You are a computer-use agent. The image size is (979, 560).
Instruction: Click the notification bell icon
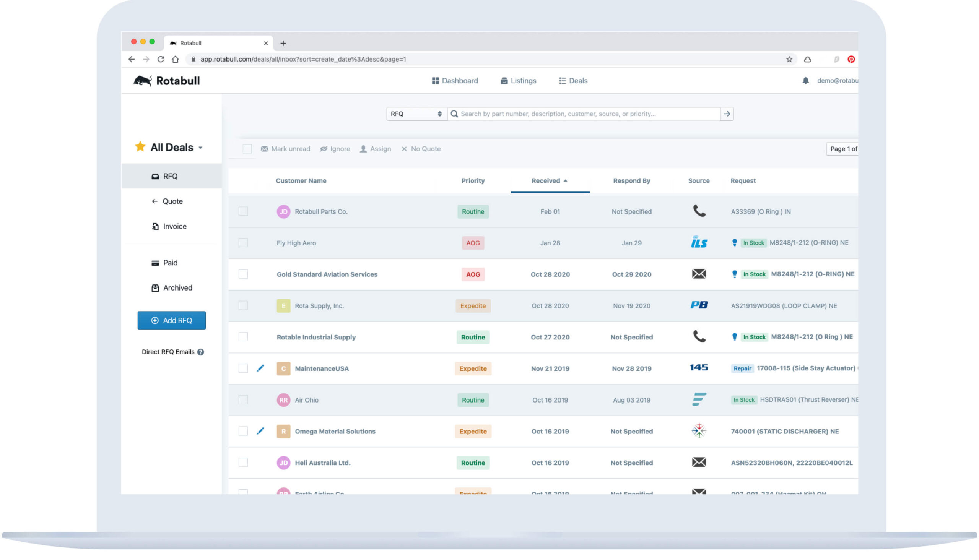tap(805, 81)
